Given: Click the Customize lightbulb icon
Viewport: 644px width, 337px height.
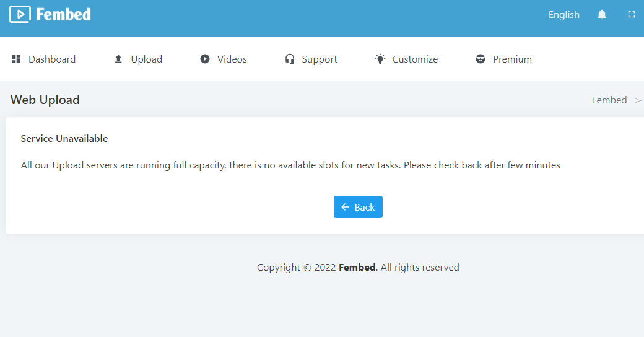Looking at the screenshot, I should pos(380,59).
